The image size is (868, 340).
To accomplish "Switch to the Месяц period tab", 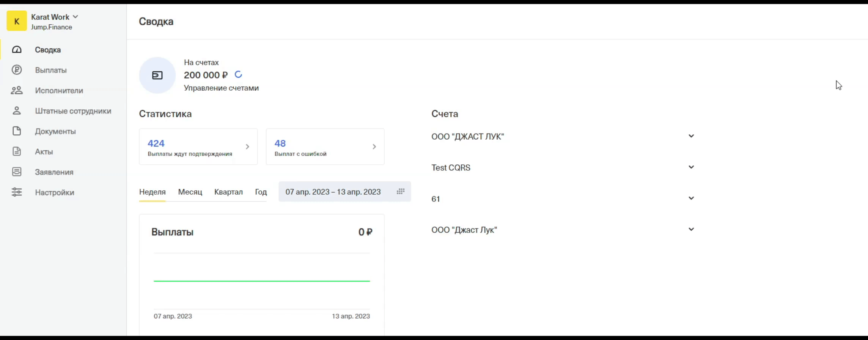I will pos(190,192).
